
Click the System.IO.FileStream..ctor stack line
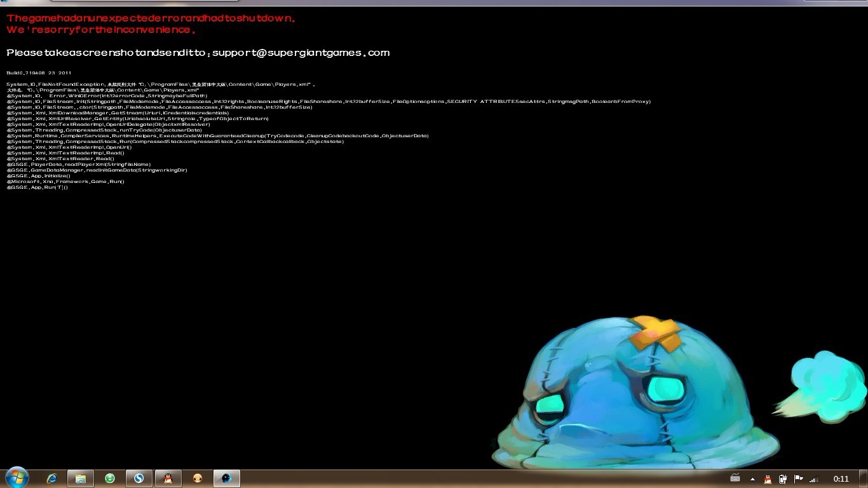pyautogui.click(x=159, y=107)
